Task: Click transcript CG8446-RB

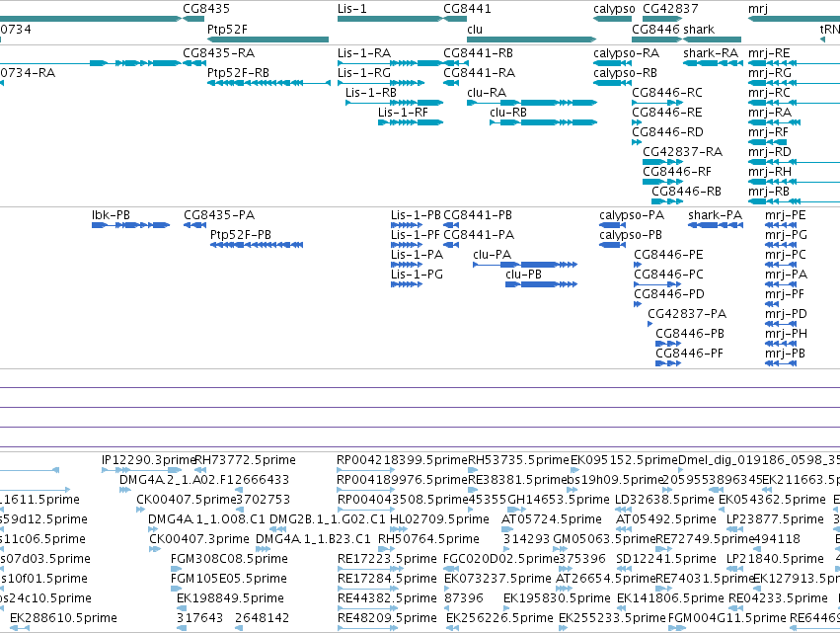Action: [x=686, y=192]
